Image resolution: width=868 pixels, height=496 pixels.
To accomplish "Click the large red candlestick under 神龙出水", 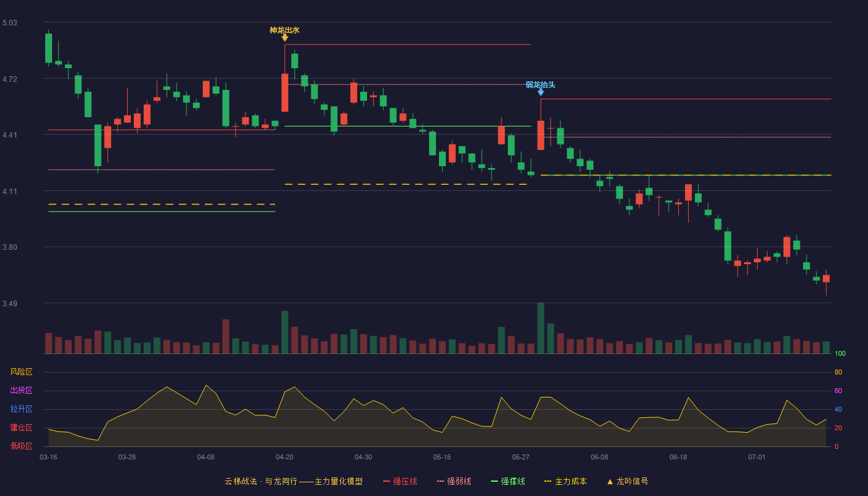I will click(285, 92).
